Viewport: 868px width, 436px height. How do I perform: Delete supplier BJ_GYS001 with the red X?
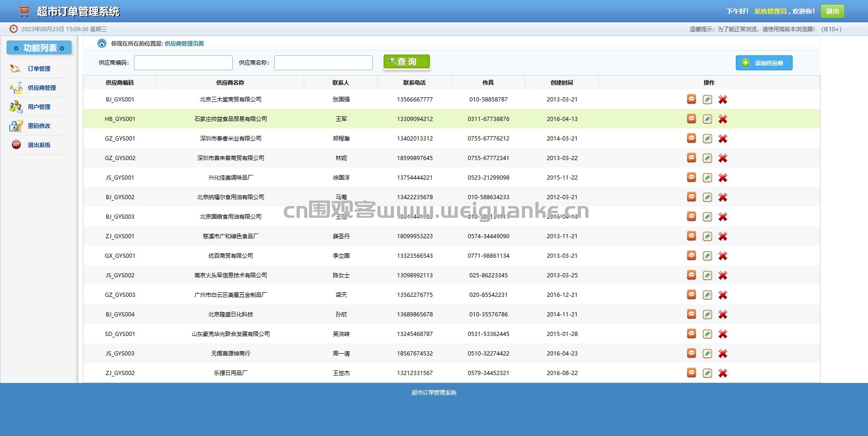point(723,100)
